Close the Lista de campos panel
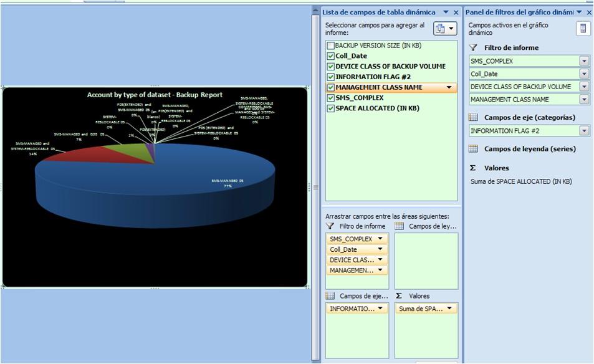594x364 pixels. pyautogui.click(x=456, y=12)
